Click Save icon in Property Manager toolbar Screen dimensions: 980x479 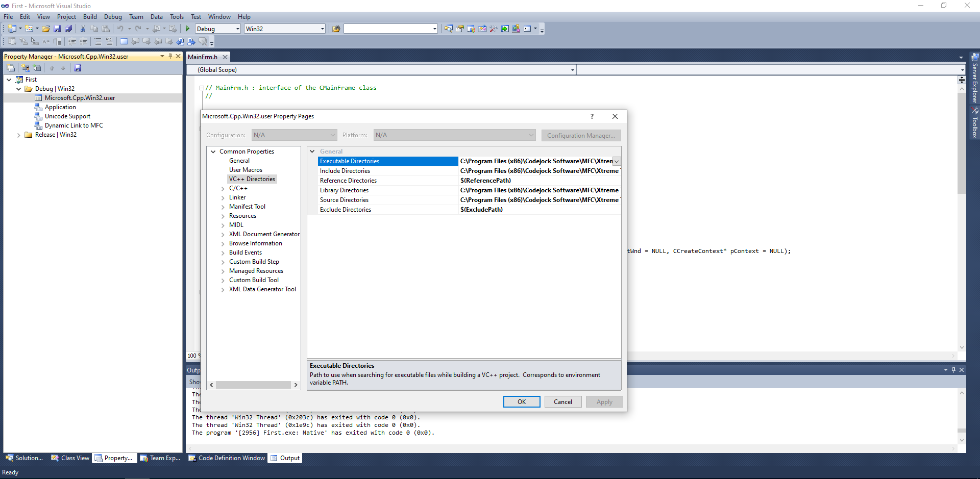tap(78, 68)
